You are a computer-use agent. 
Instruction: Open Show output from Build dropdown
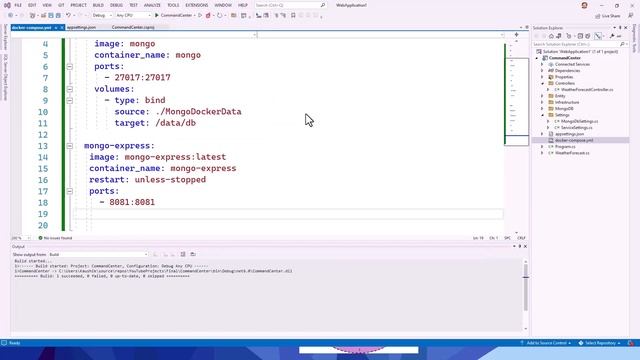[98, 254]
